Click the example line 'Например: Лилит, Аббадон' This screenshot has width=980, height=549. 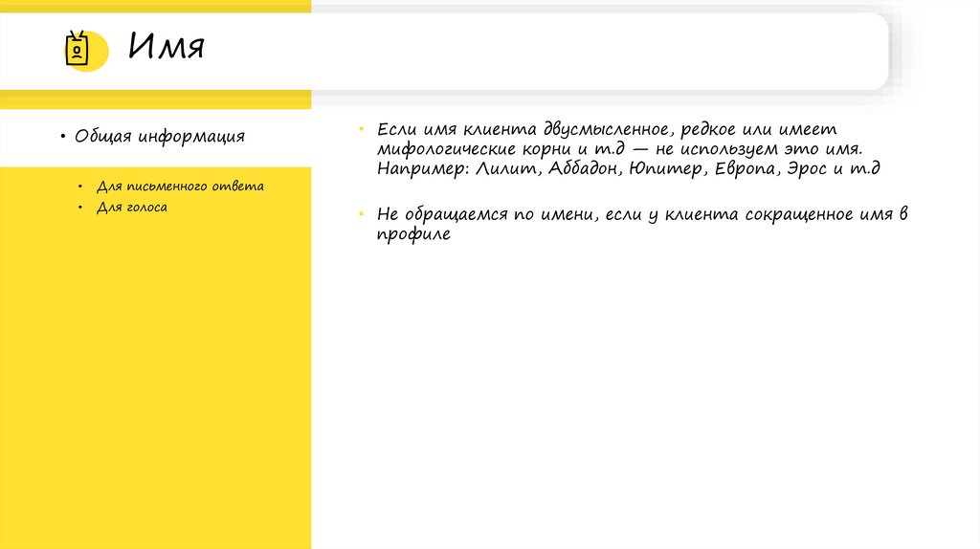click(x=628, y=168)
